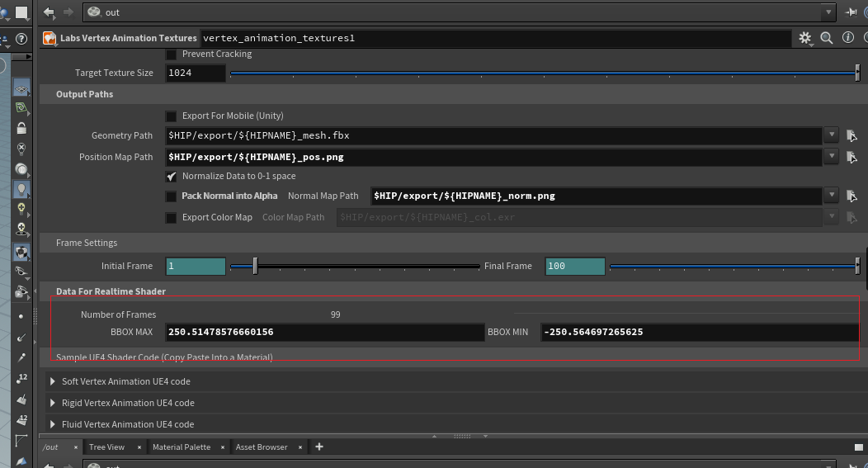Expand Soft Vertex Animation UE4 code

pos(53,381)
